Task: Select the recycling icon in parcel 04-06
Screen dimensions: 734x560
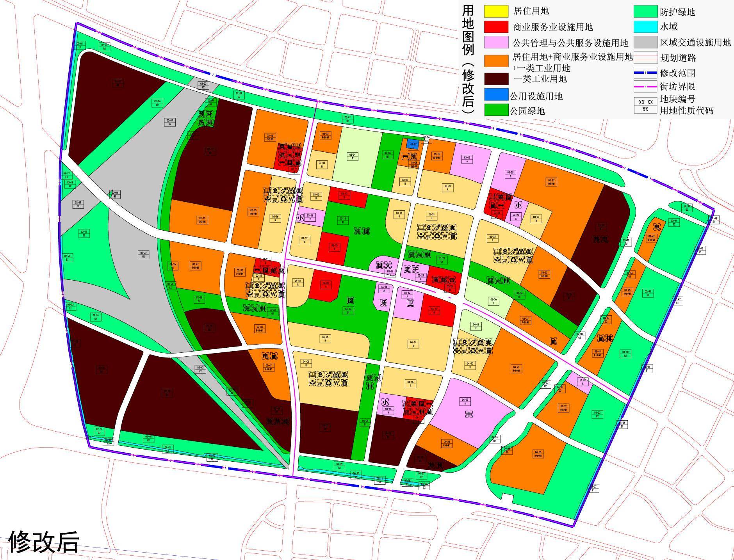Action: 328,383
